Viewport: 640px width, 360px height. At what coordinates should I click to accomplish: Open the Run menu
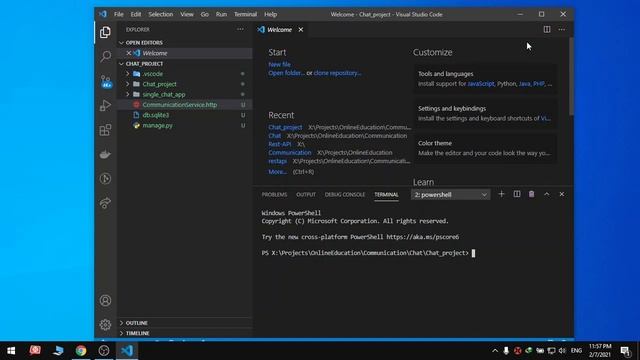[221, 14]
